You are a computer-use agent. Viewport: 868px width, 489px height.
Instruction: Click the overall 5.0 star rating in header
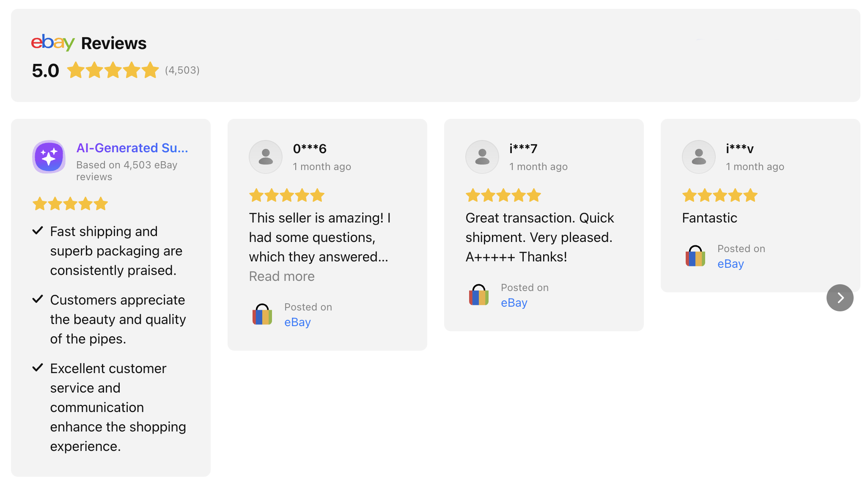tap(113, 70)
